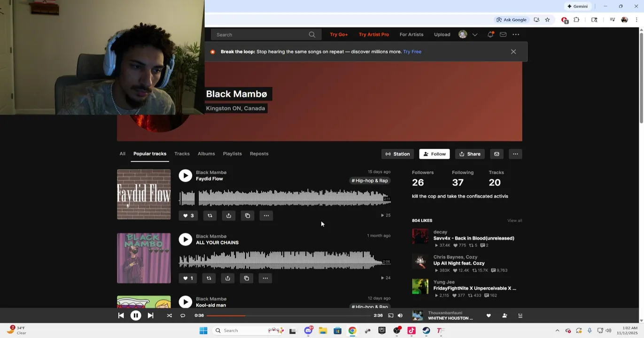Open Savv4x - Back in Blood liked track
The image size is (644, 338).
(x=473, y=238)
